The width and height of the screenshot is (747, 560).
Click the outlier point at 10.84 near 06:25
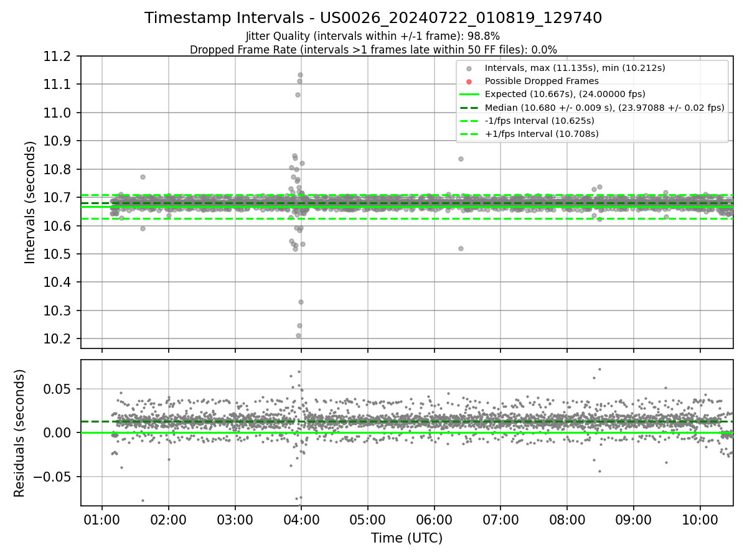click(461, 159)
